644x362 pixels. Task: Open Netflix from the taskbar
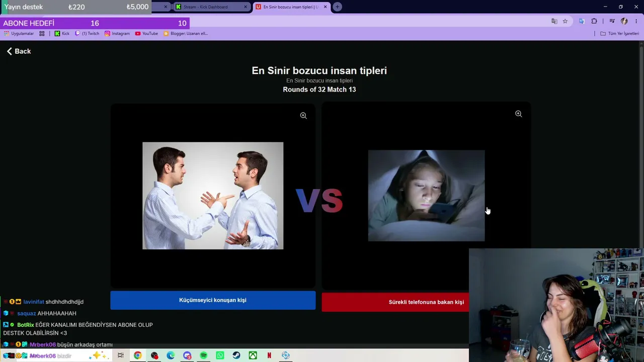point(269,355)
